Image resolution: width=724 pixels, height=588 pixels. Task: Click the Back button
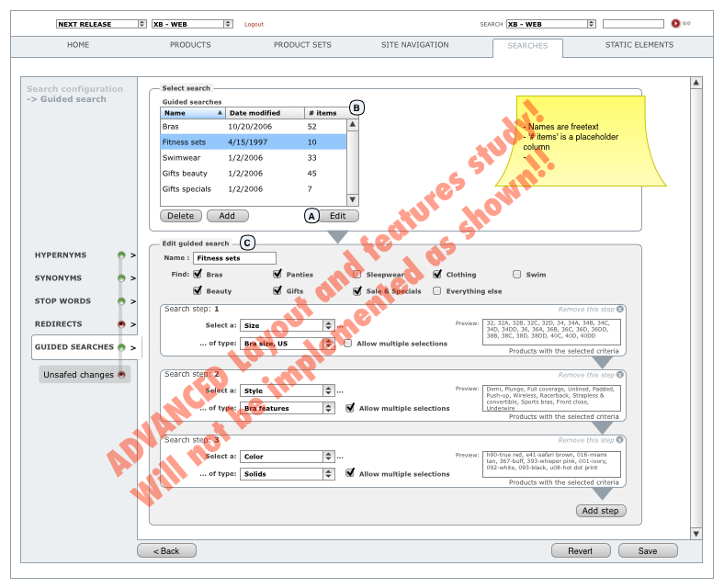166,550
